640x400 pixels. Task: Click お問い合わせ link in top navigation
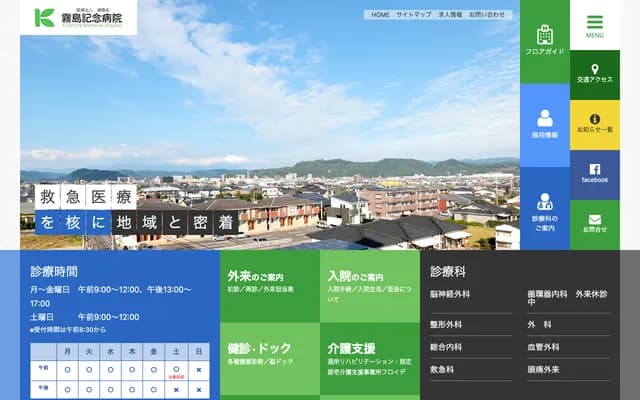(x=487, y=15)
